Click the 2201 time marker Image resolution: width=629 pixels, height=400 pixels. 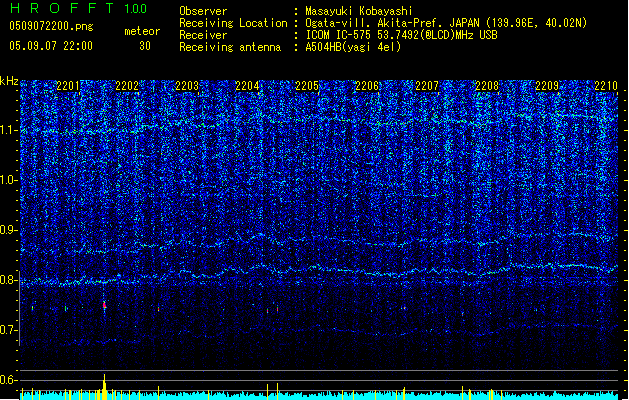click(69, 87)
